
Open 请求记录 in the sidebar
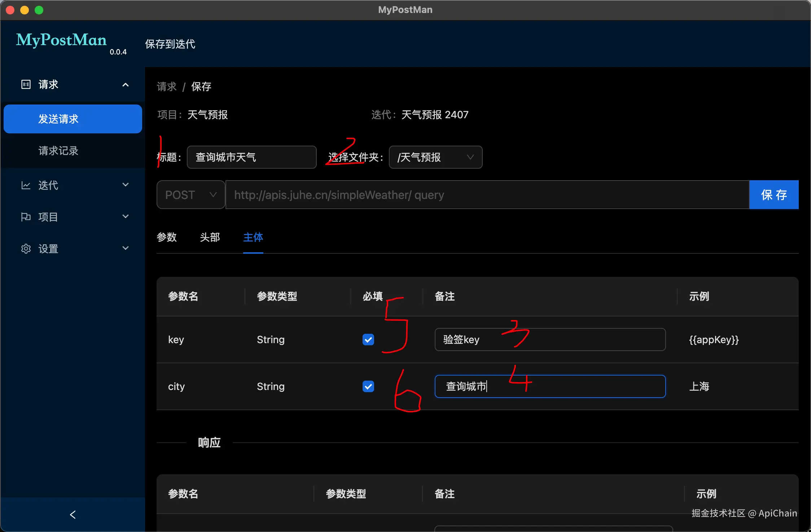coord(58,151)
